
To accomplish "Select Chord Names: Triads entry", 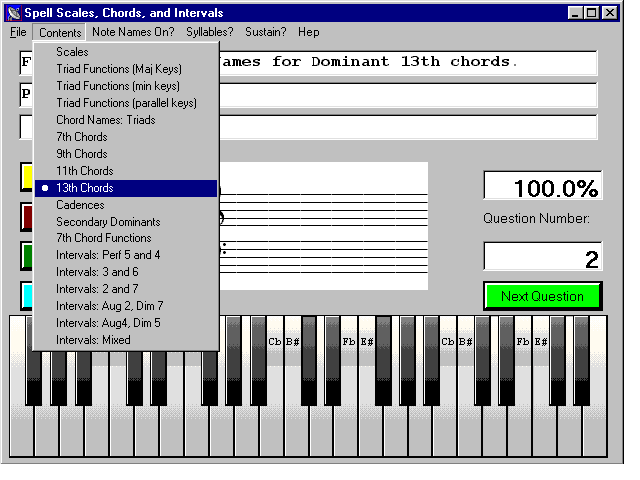I will 126,120.
